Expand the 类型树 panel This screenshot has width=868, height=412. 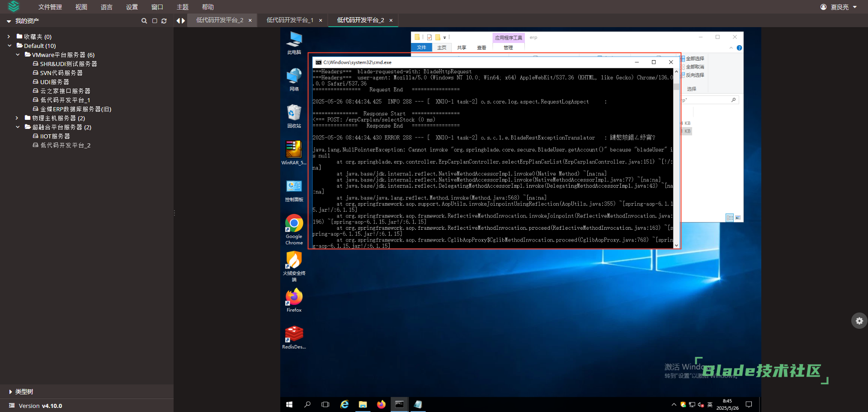tap(10, 392)
